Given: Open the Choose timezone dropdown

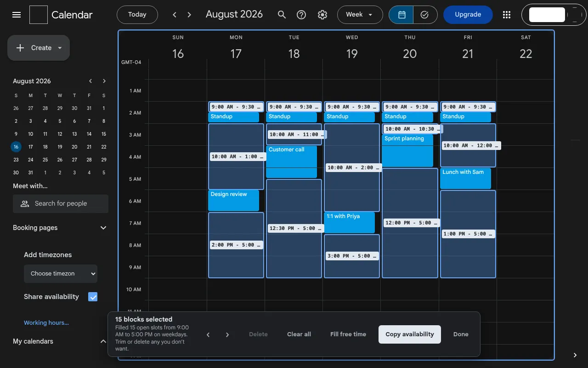Looking at the screenshot, I should click(61, 273).
